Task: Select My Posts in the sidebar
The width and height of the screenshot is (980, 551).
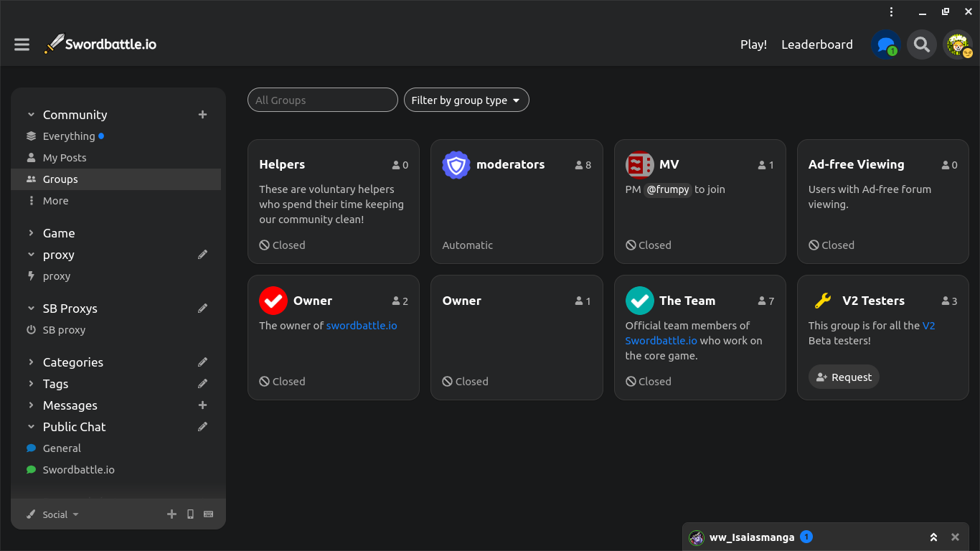Action: (x=65, y=158)
